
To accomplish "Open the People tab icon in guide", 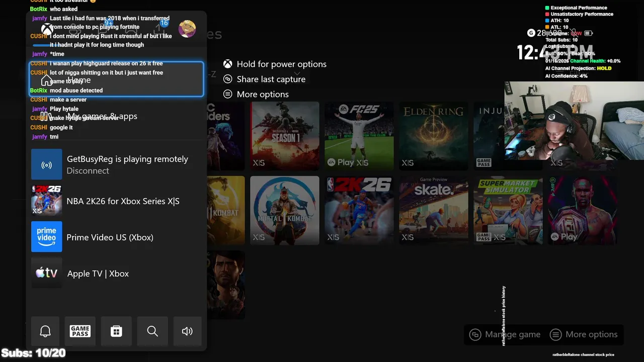I will [x=75, y=29].
